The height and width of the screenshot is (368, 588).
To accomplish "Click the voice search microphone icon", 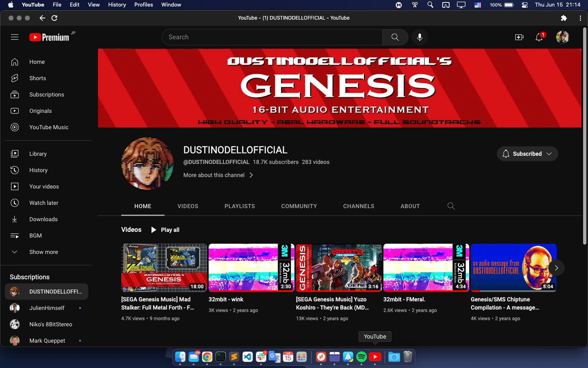I will tap(419, 37).
